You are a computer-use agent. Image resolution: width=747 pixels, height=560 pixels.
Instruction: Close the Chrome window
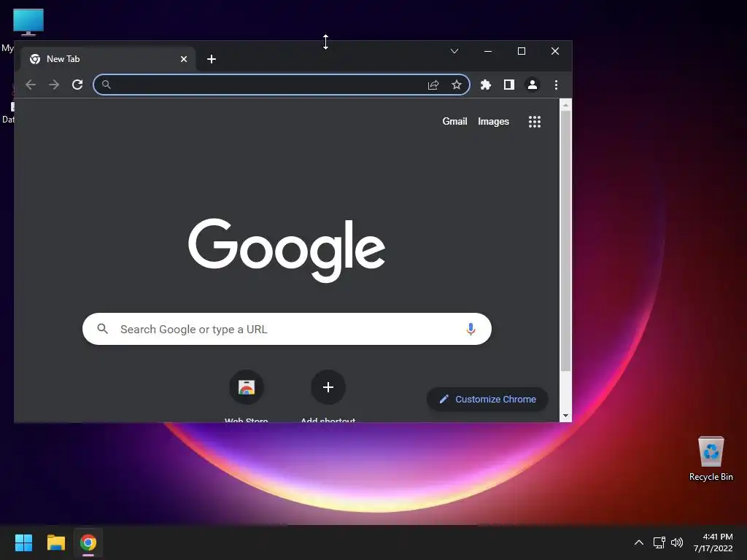[x=555, y=51]
